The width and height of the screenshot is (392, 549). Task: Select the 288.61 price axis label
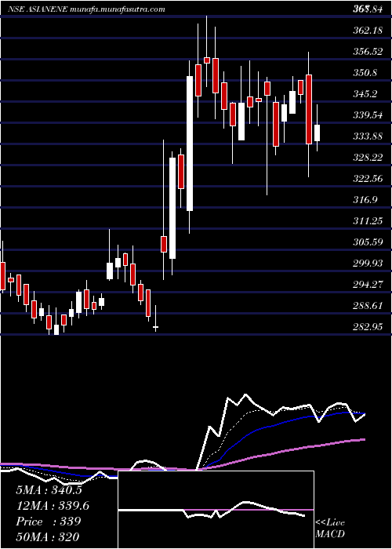coord(368,306)
